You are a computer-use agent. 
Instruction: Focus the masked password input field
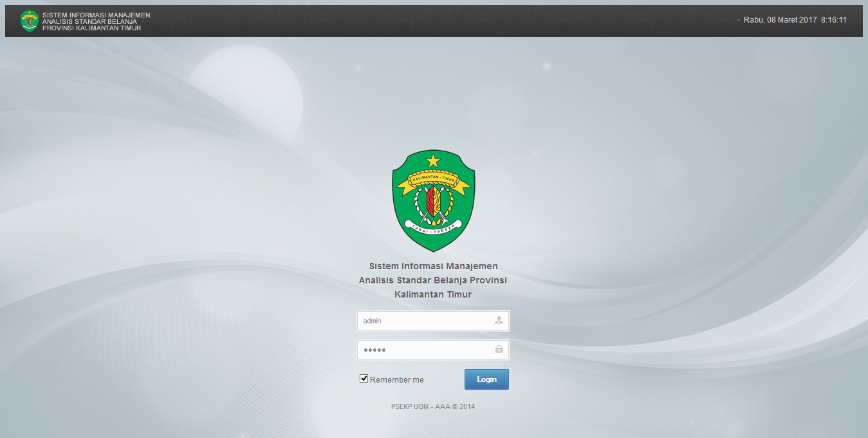(425, 350)
